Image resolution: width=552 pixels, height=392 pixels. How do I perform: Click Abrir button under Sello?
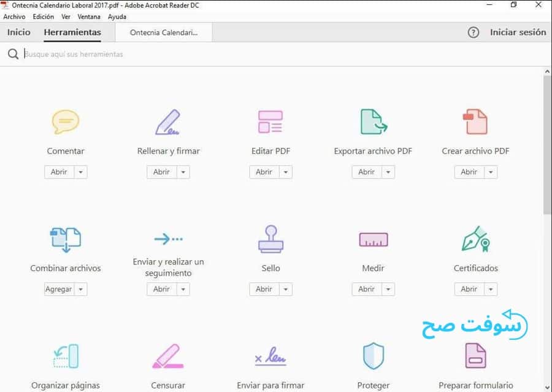click(264, 289)
